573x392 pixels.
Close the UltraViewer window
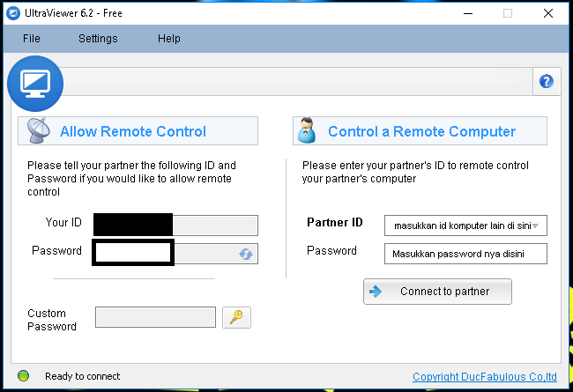[x=550, y=13]
